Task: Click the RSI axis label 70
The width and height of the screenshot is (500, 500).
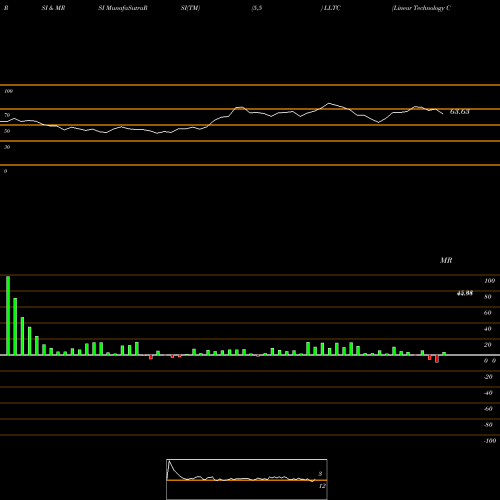Action: tap(7, 115)
